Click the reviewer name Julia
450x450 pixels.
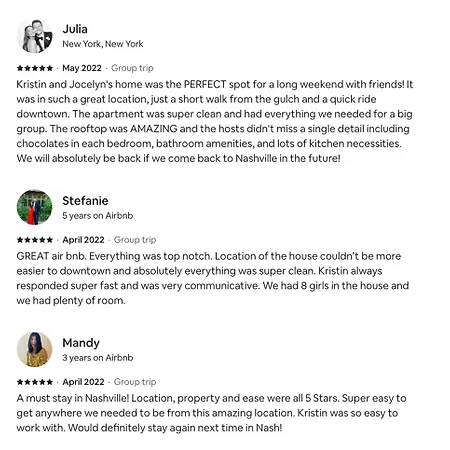click(x=75, y=29)
